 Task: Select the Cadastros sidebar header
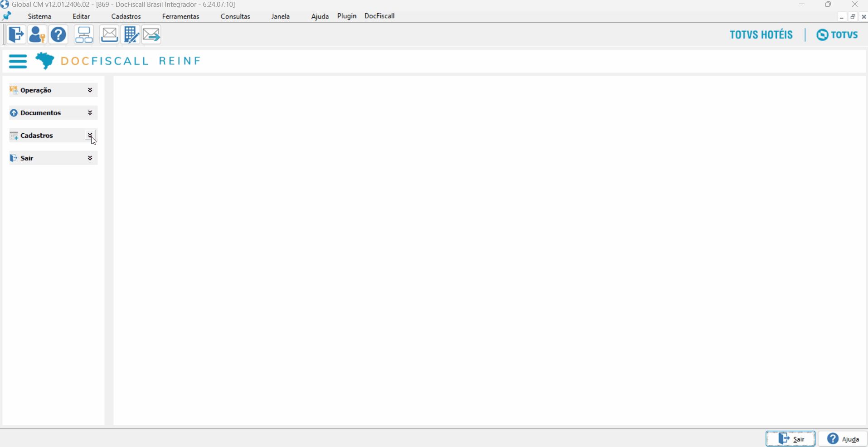pyautogui.click(x=53, y=136)
